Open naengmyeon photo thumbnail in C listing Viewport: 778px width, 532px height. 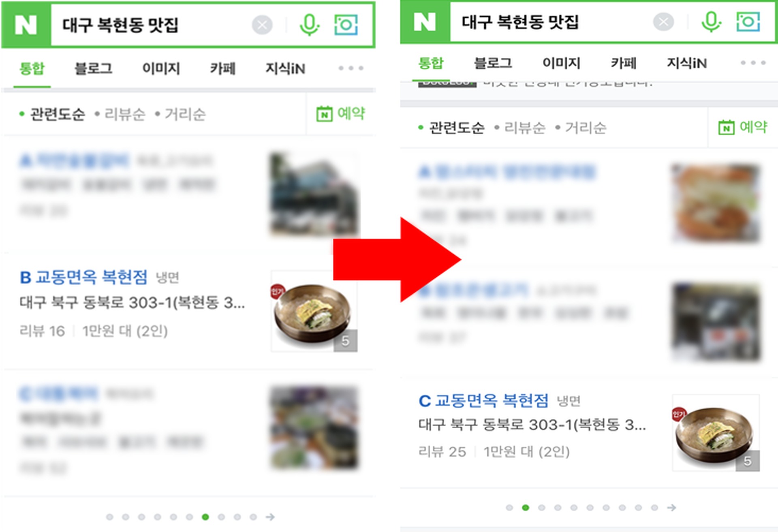click(716, 433)
